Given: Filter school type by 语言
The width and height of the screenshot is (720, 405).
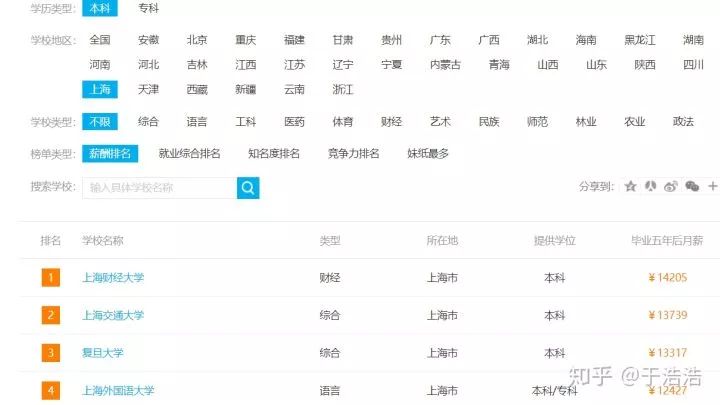Looking at the screenshot, I should [x=197, y=122].
